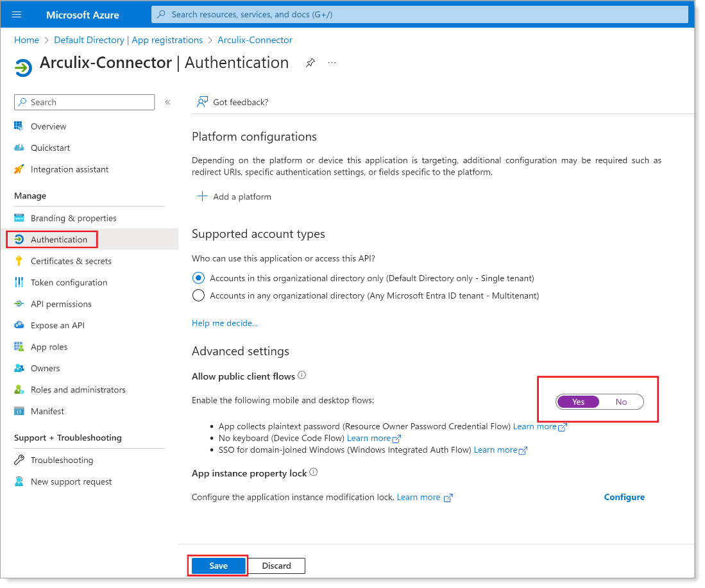Show info for App instance property lock

[x=314, y=472]
